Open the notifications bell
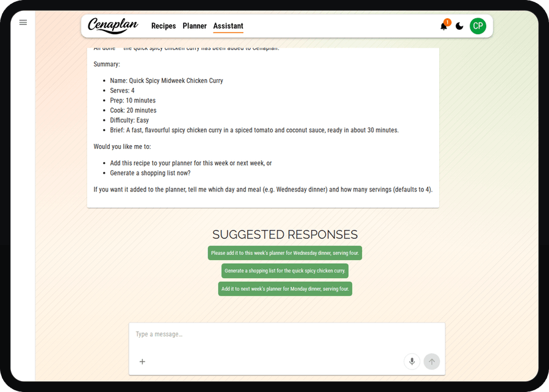 443,26
